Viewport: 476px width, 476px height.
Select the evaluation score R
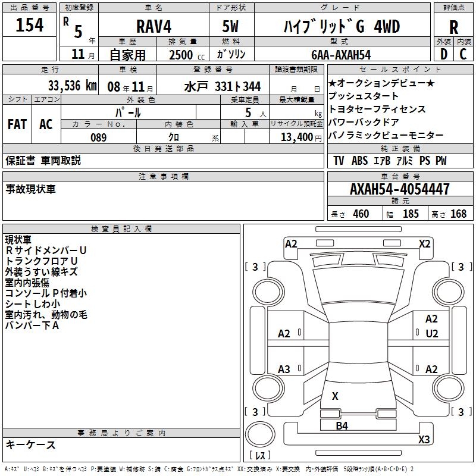click(453, 27)
